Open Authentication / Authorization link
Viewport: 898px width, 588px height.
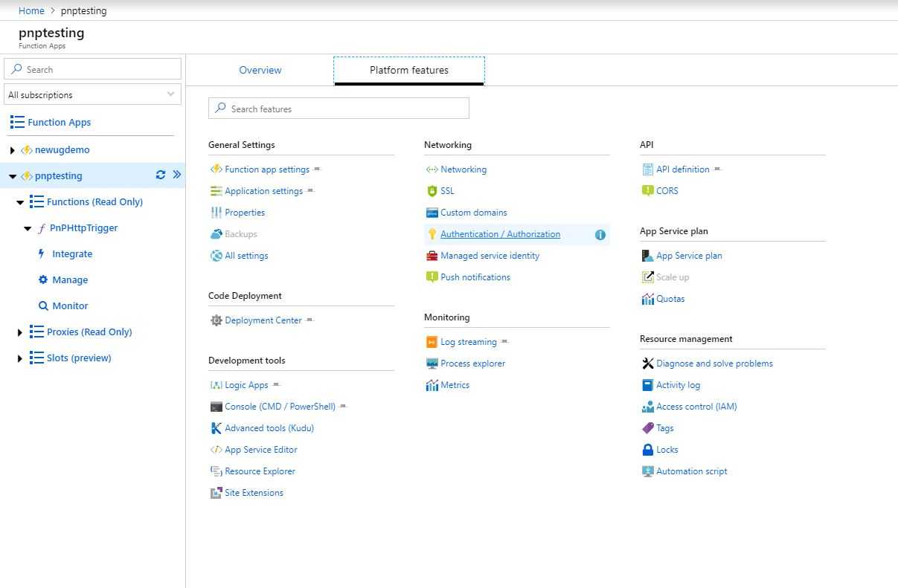pos(501,234)
